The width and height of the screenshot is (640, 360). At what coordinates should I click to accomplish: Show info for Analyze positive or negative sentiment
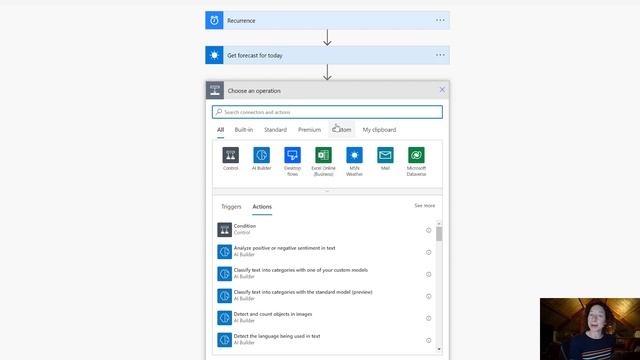[x=429, y=252]
